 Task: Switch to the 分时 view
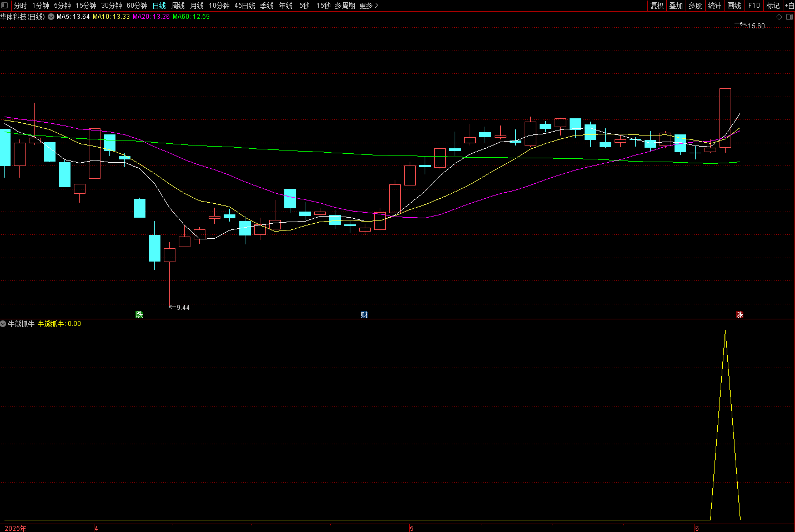point(20,6)
